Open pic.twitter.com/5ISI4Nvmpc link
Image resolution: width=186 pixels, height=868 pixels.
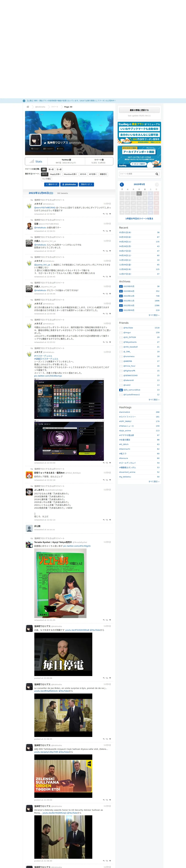tap(48, 376)
